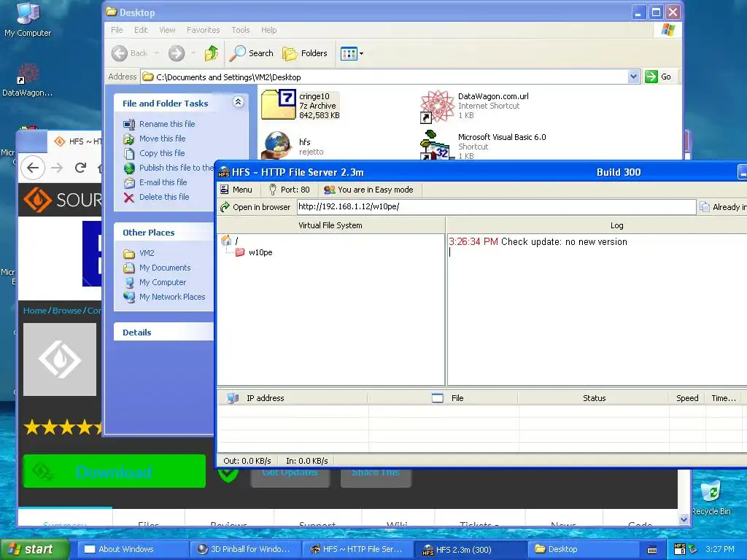Click the log entry 'Check update: no new version'
Viewport: 747px width, 560px height.
pos(564,242)
